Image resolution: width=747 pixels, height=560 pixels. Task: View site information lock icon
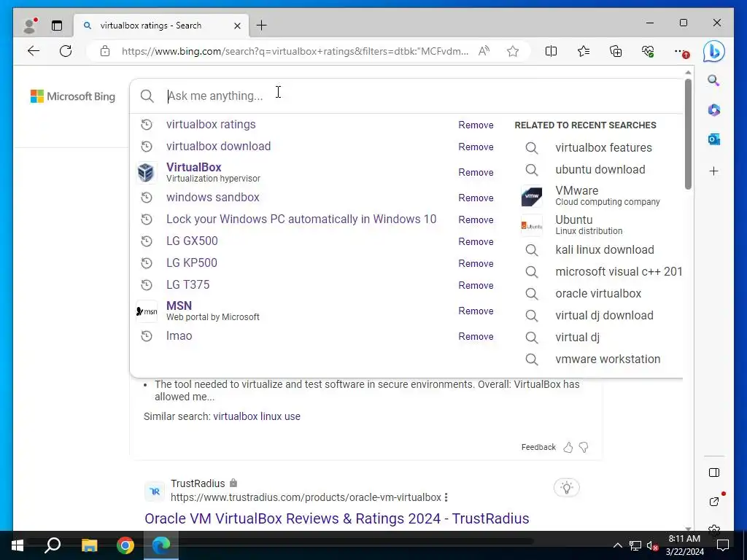[x=105, y=51]
